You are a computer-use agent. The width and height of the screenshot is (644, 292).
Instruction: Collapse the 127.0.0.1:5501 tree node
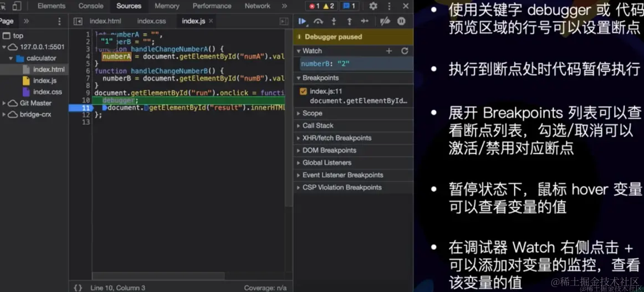point(4,47)
